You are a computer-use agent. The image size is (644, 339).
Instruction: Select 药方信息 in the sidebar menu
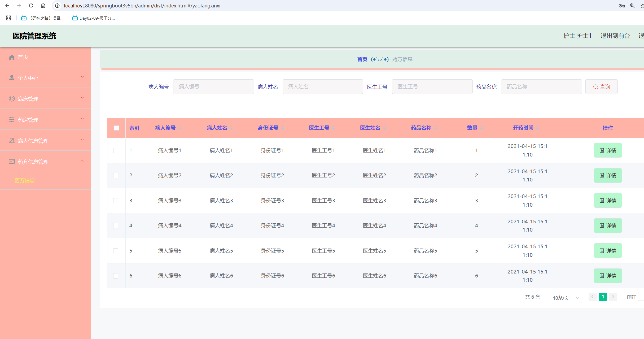tap(24, 181)
